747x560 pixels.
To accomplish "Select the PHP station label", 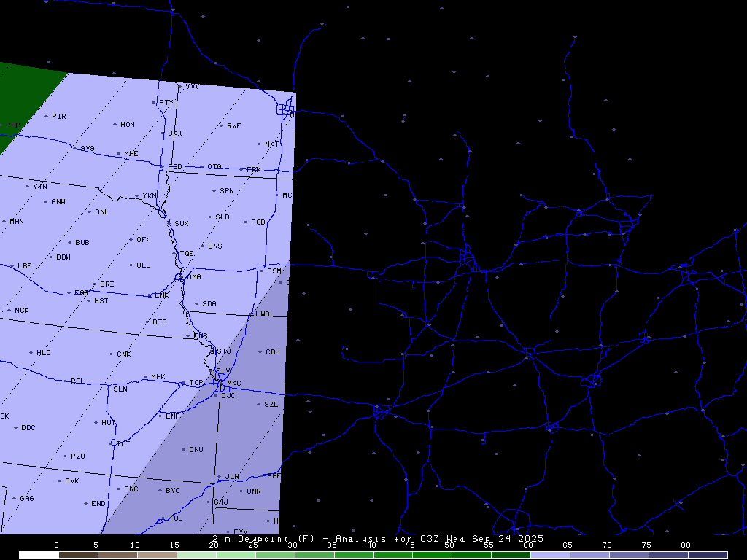I will tap(13, 125).
